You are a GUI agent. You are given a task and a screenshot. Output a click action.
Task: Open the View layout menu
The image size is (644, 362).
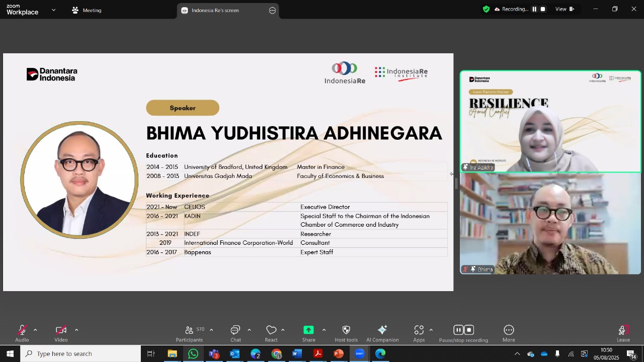tap(565, 9)
